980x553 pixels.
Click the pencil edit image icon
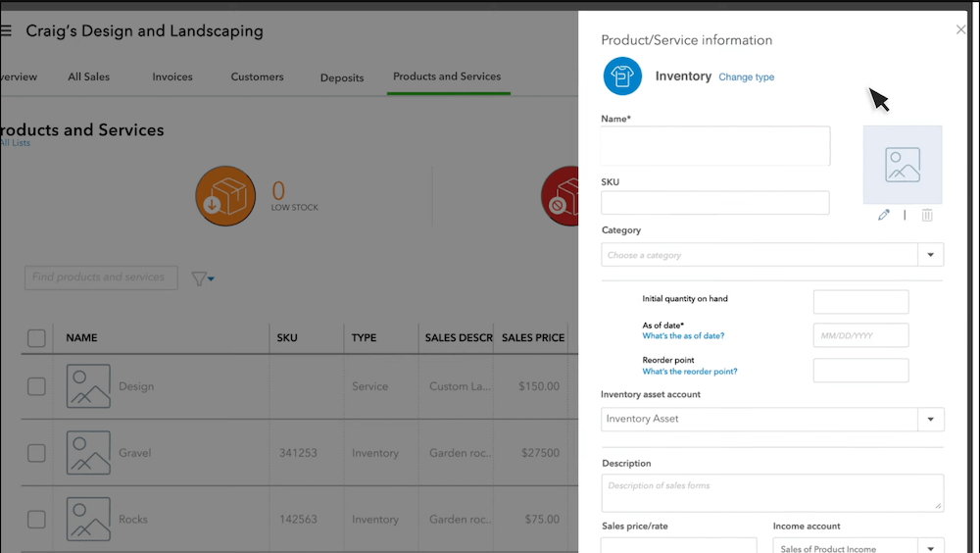883,215
